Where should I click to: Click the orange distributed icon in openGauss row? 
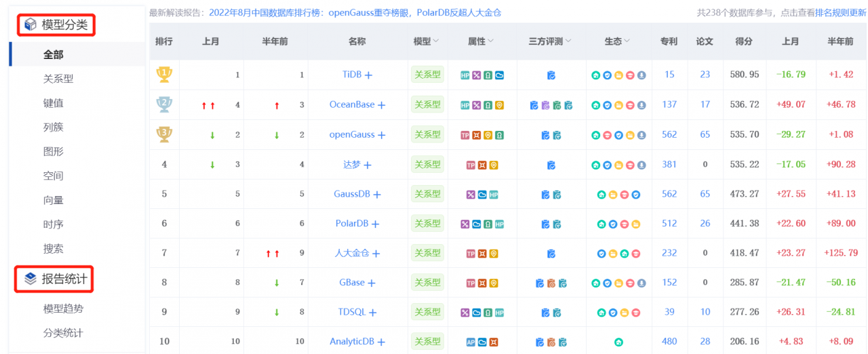pos(477,135)
